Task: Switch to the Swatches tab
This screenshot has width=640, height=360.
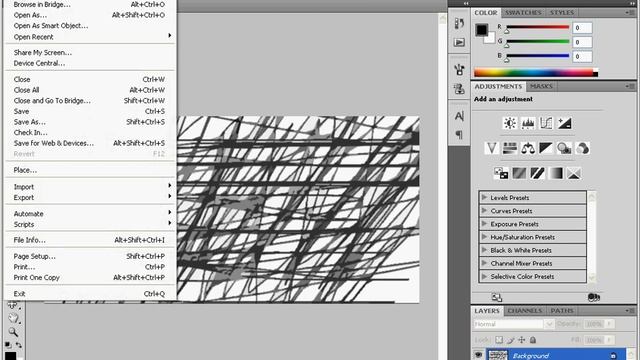Action: (x=523, y=13)
